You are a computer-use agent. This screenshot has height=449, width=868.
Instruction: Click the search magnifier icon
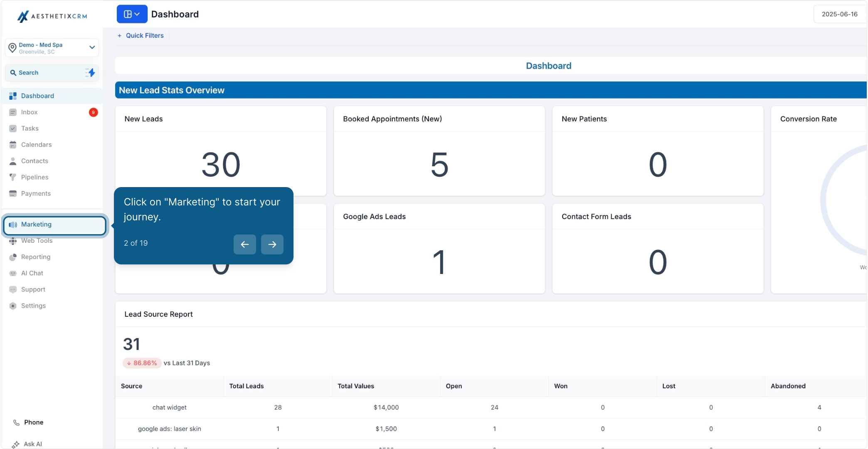click(13, 73)
